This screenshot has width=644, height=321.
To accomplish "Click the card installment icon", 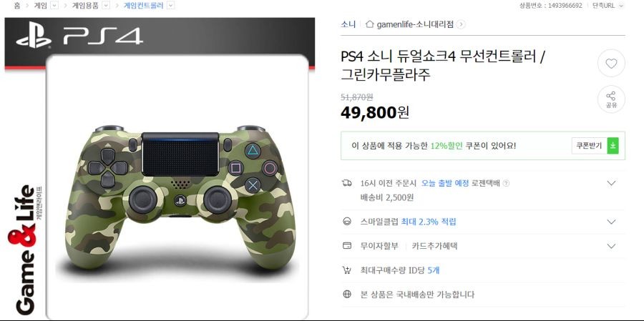I will 347,246.
